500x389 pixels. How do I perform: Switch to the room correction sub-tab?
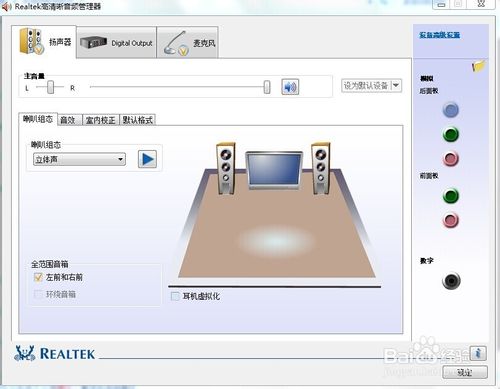[x=100, y=120]
